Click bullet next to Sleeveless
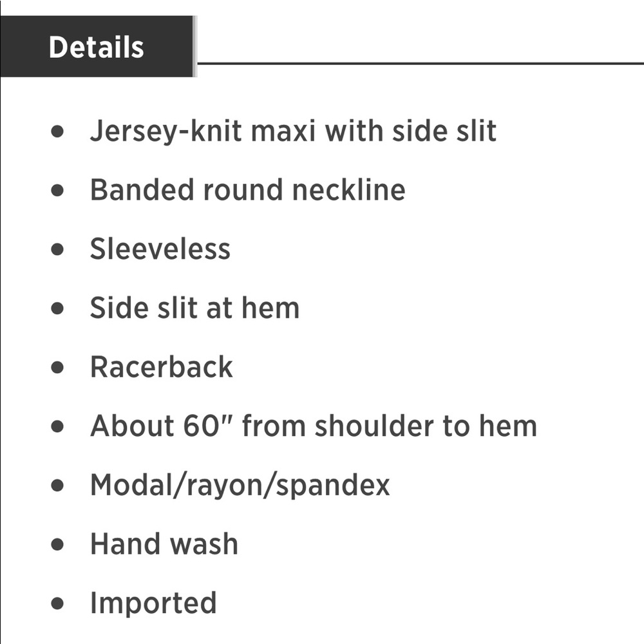 [57, 249]
